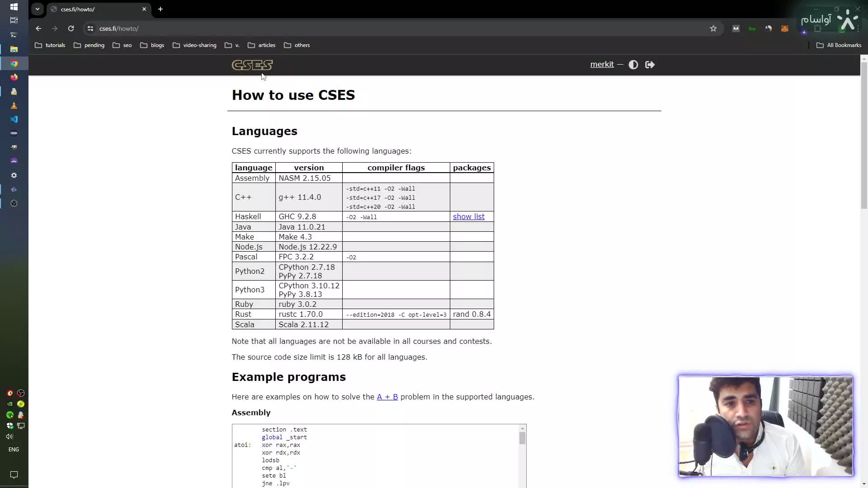This screenshot has height=488, width=868.
Task: Click show list link for Haskell packages
Action: pyautogui.click(x=468, y=216)
